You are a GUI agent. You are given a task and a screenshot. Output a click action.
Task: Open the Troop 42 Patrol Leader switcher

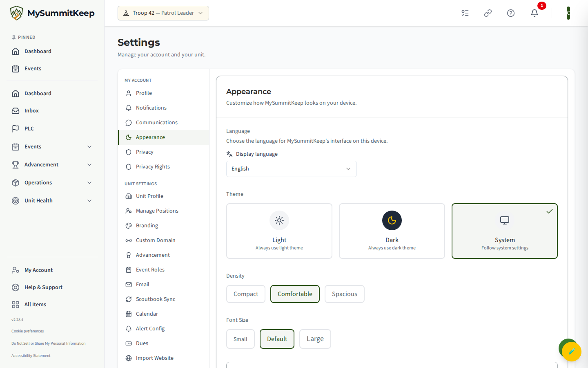(x=163, y=13)
